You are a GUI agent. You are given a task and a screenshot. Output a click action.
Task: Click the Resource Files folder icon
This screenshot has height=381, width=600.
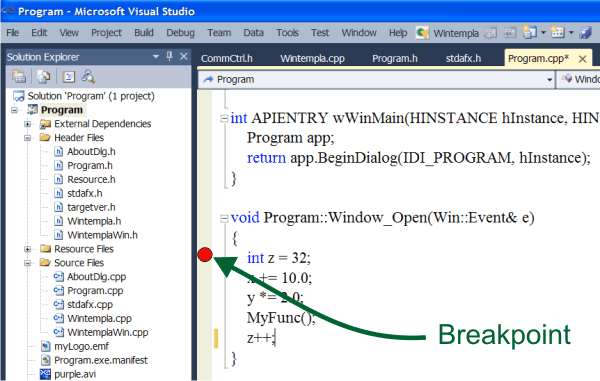point(45,249)
